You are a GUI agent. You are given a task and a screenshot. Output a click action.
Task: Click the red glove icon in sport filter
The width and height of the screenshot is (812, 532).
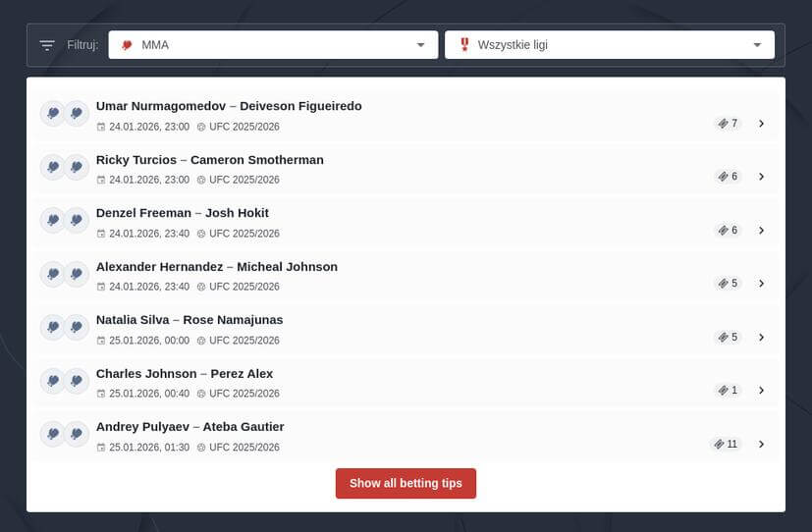127,45
